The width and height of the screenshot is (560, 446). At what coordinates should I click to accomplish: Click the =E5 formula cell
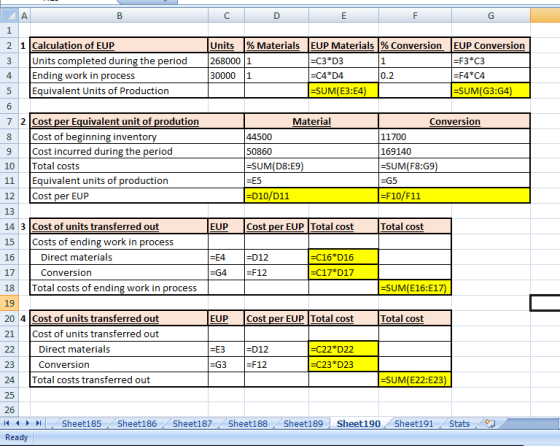click(x=311, y=181)
